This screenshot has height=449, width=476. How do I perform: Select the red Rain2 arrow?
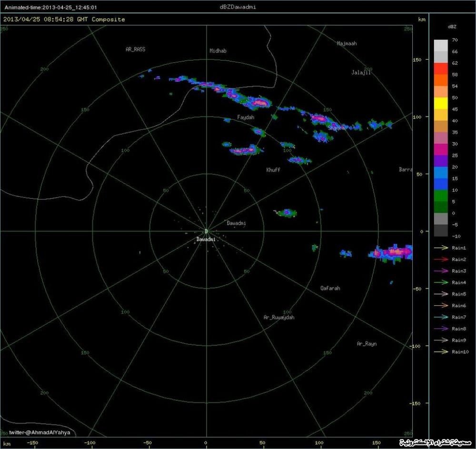(441, 259)
